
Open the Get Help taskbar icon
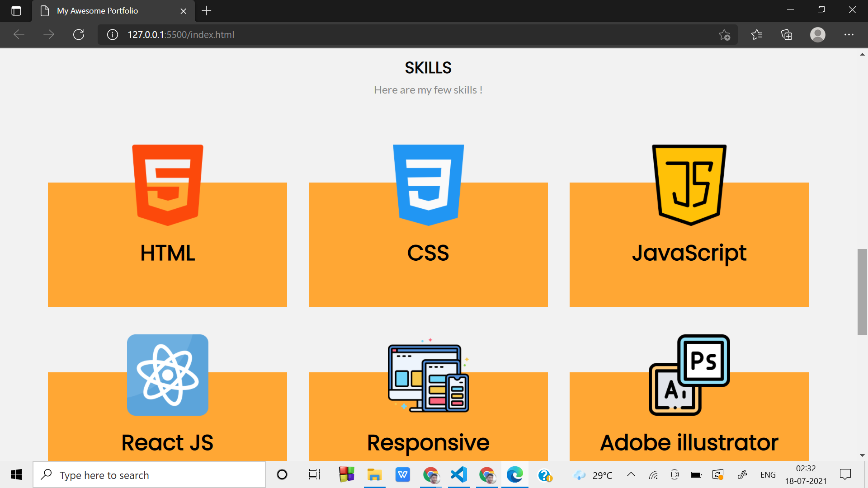click(x=545, y=475)
